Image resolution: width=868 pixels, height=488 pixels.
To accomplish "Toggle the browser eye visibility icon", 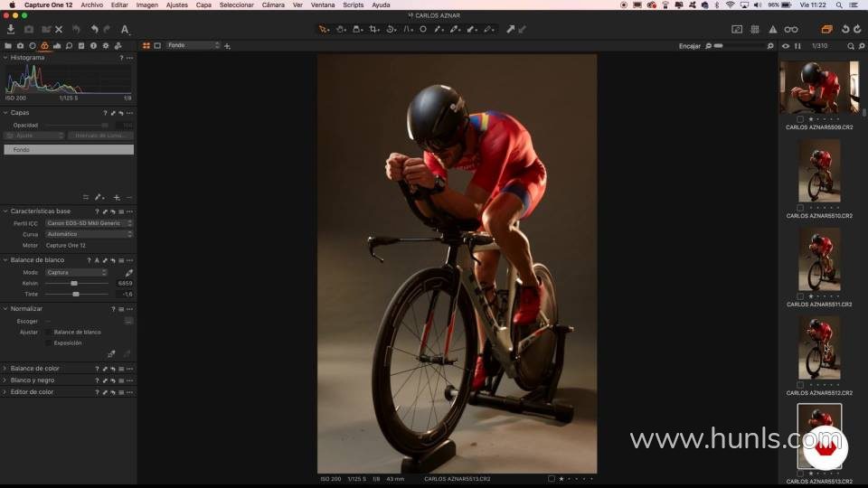I will click(786, 46).
